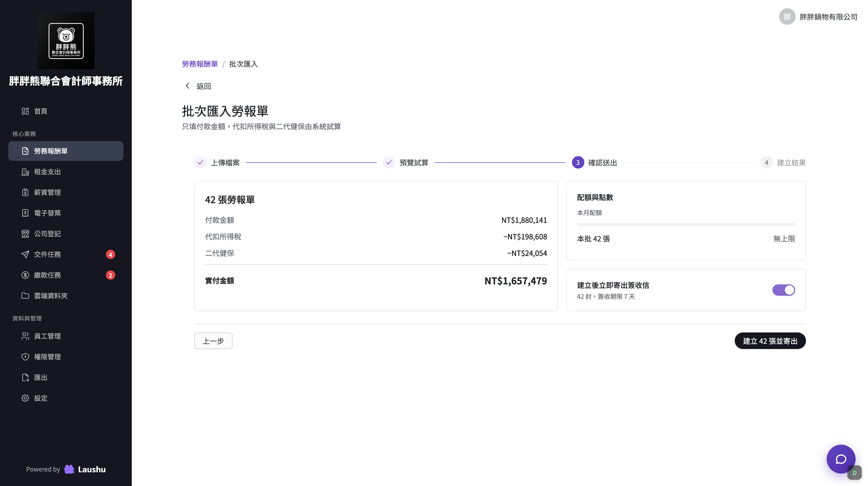The image size is (868, 486).
Task: Click the export file icon beside 匯出
Action: pyautogui.click(x=25, y=377)
